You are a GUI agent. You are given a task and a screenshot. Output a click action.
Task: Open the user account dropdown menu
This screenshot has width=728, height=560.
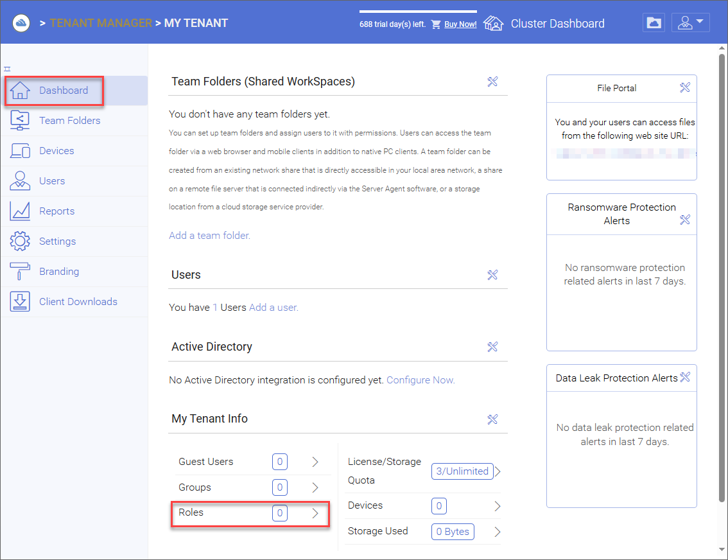690,22
